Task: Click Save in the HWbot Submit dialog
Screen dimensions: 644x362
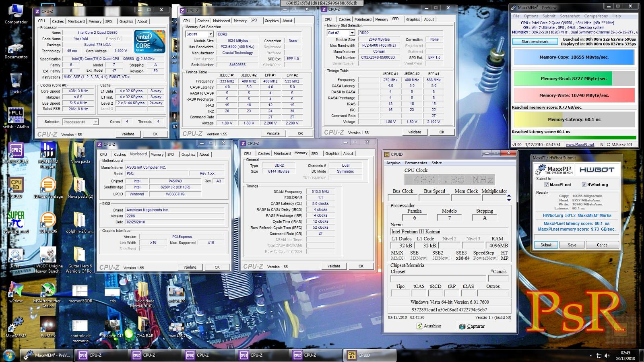Action: [x=572, y=245]
